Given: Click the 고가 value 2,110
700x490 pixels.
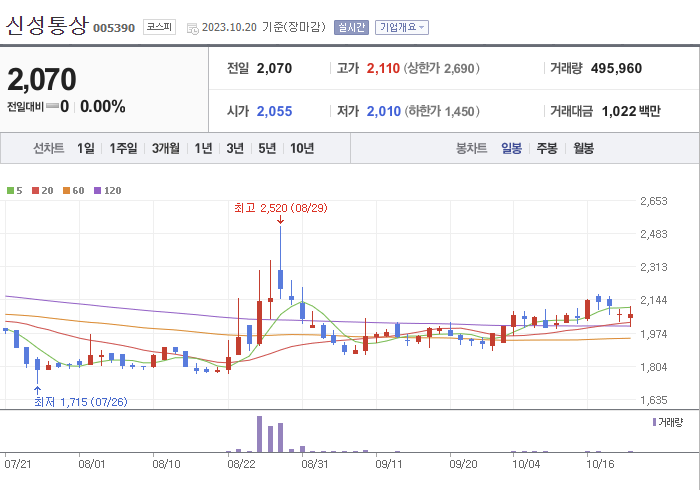Looking at the screenshot, I should 383,68.
